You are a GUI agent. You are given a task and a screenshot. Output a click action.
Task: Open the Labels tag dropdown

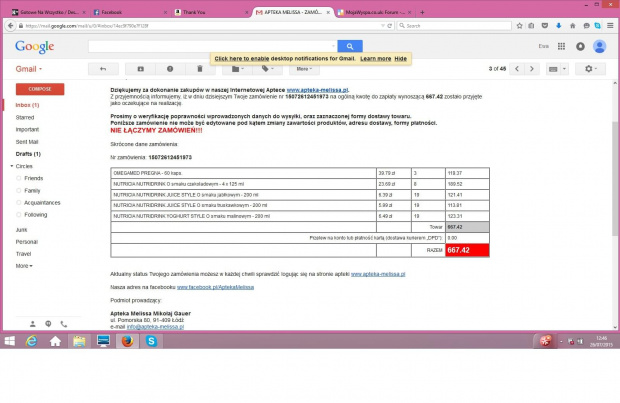[x=267, y=69]
